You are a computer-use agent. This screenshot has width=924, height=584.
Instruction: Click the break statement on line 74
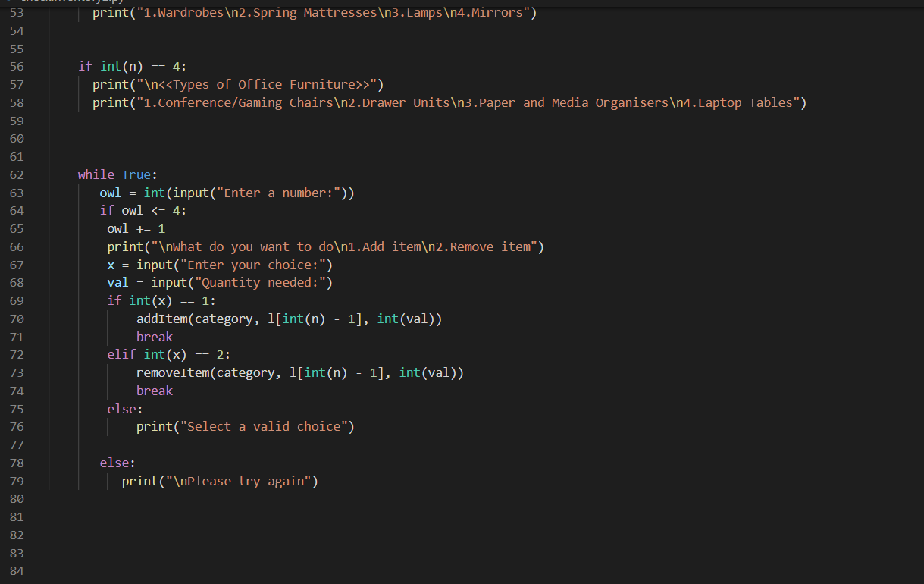coord(154,390)
